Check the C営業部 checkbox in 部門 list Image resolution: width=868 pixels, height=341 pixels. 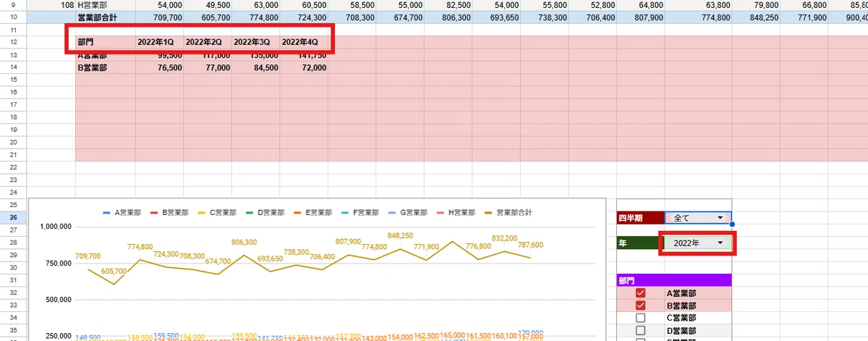pos(640,318)
